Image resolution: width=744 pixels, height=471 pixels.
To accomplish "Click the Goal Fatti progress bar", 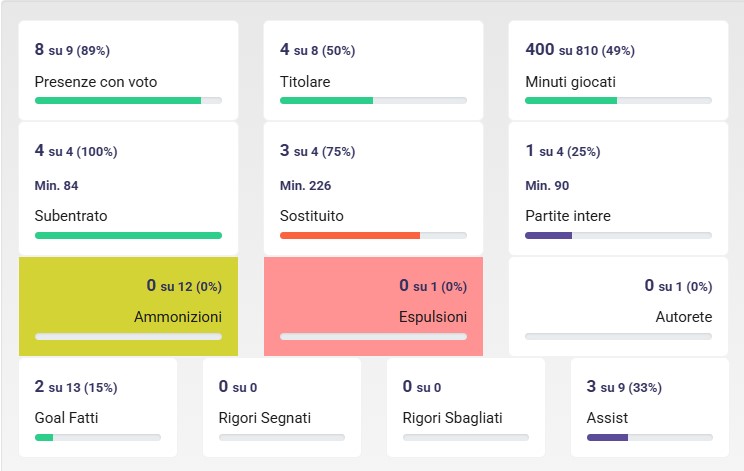I will pyautogui.click(x=97, y=437).
